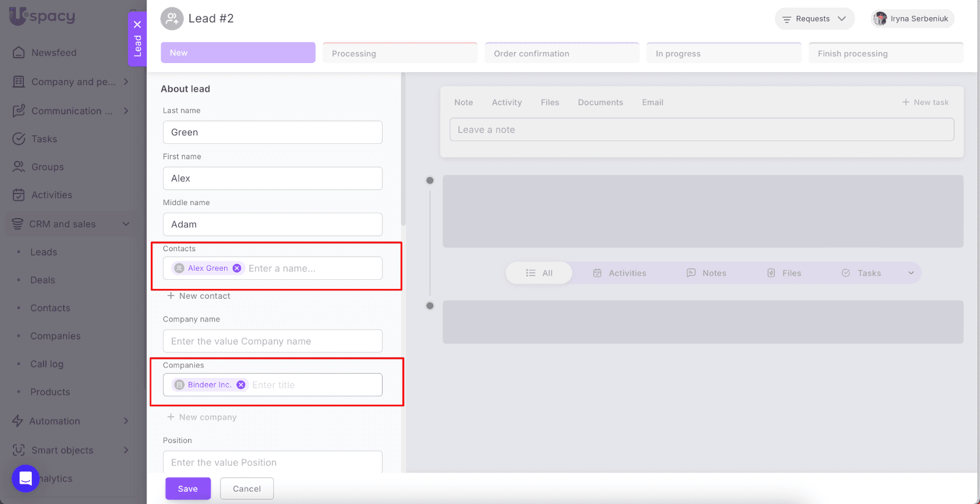This screenshot has height=504, width=980.
Task: Switch to the Activity tab
Action: click(x=507, y=102)
